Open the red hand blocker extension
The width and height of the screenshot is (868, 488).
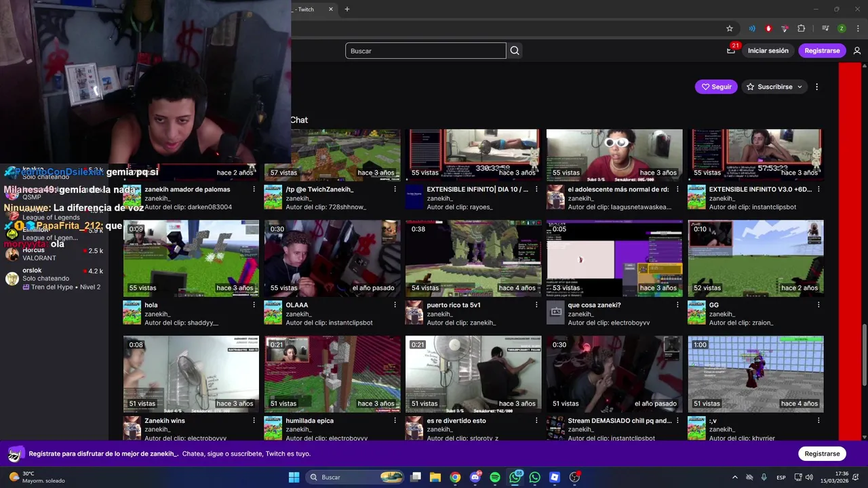768,28
